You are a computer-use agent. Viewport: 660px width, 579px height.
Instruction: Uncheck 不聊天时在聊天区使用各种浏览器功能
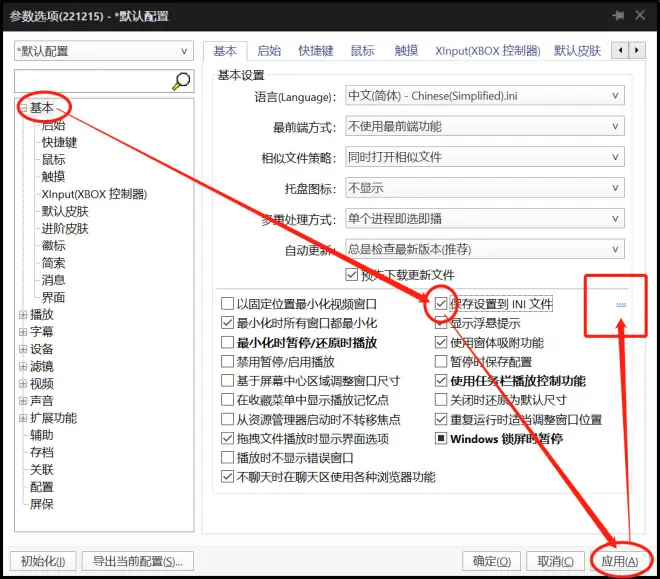(227, 477)
